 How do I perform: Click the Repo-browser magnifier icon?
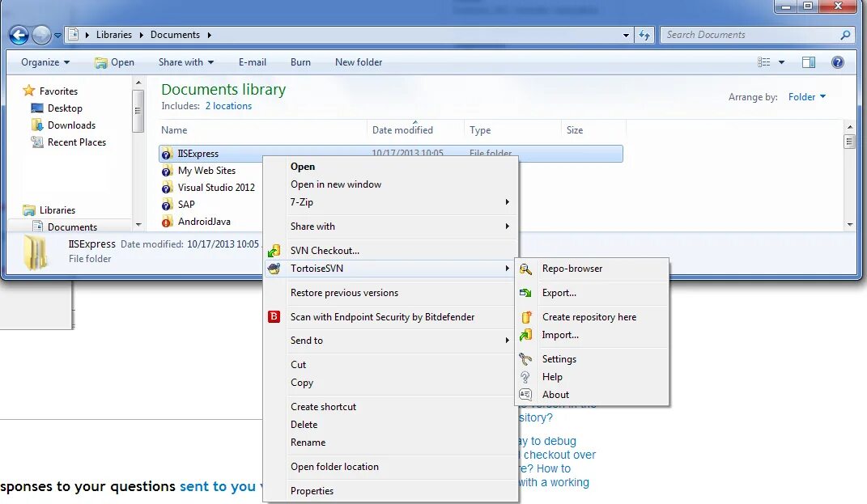tap(526, 269)
